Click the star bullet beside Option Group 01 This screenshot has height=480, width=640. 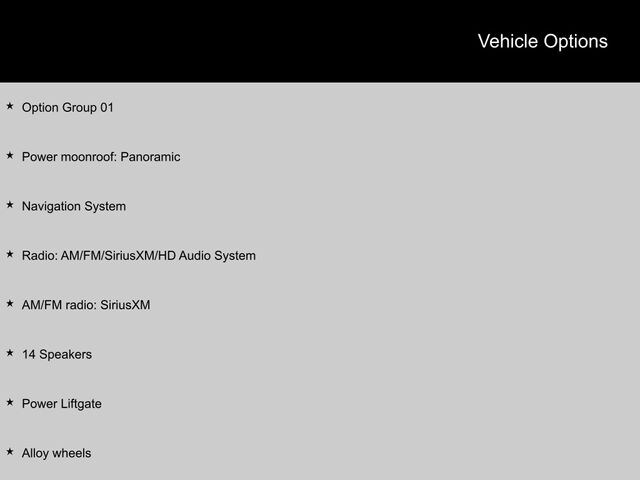(9, 106)
